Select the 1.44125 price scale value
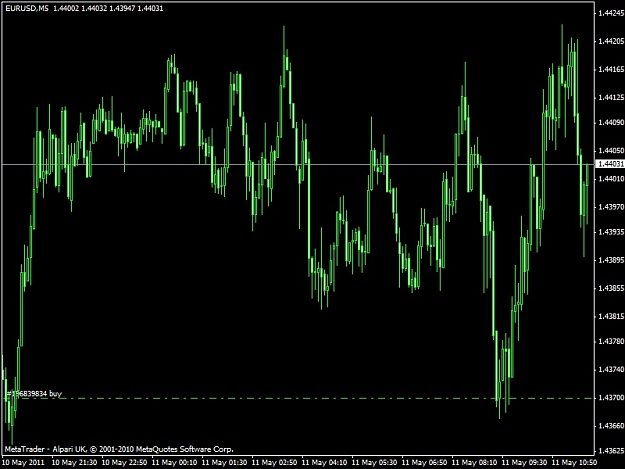 coord(611,97)
